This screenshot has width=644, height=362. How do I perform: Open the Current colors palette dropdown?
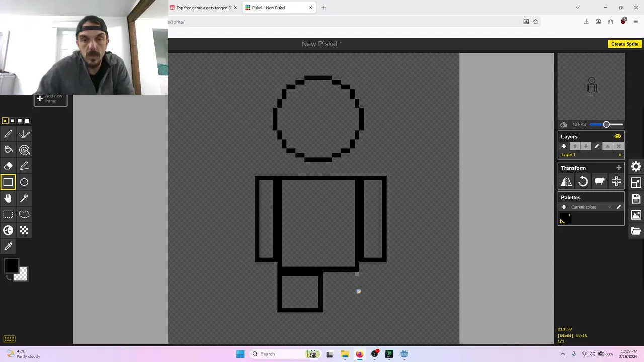(x=591, y=207)
